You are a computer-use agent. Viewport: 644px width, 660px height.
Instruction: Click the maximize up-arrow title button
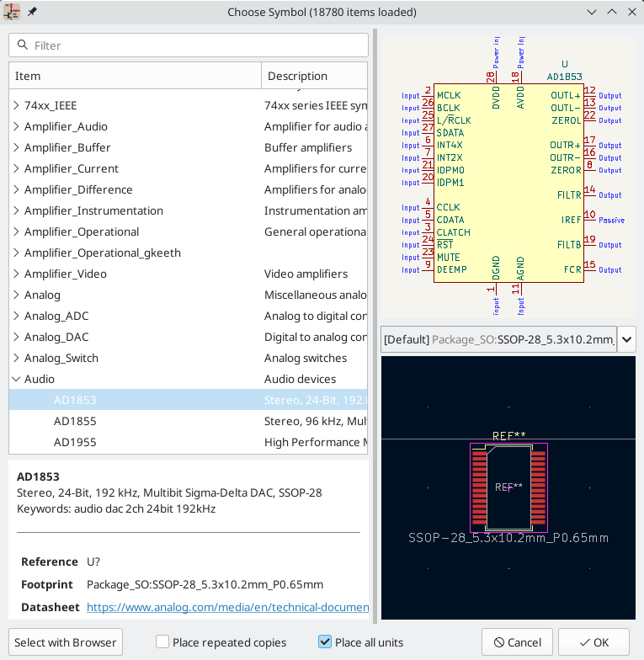tap(612, 12)
